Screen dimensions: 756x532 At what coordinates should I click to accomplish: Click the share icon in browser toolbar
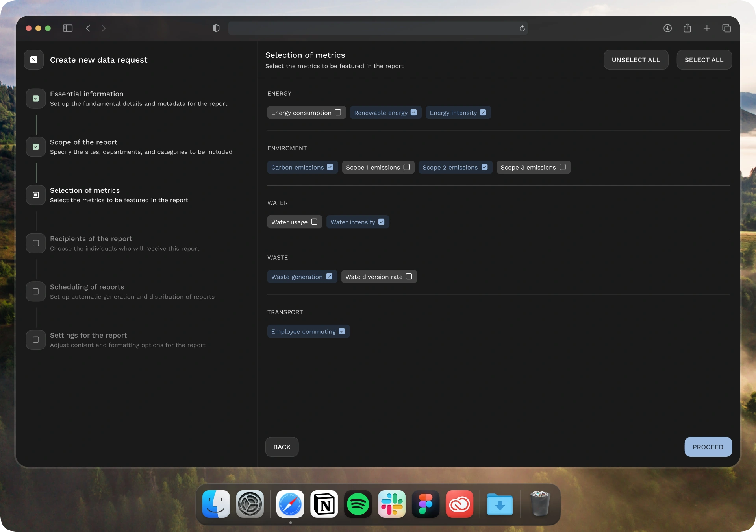click(x=687, y=28)
